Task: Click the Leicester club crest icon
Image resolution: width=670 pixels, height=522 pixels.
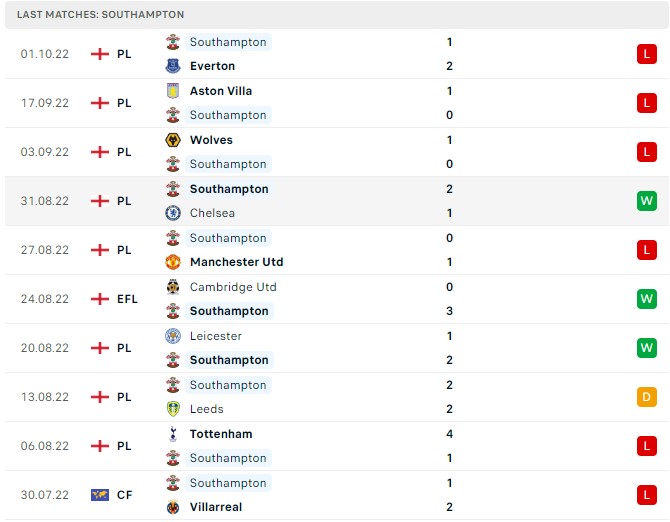Action: pos(173,336)
